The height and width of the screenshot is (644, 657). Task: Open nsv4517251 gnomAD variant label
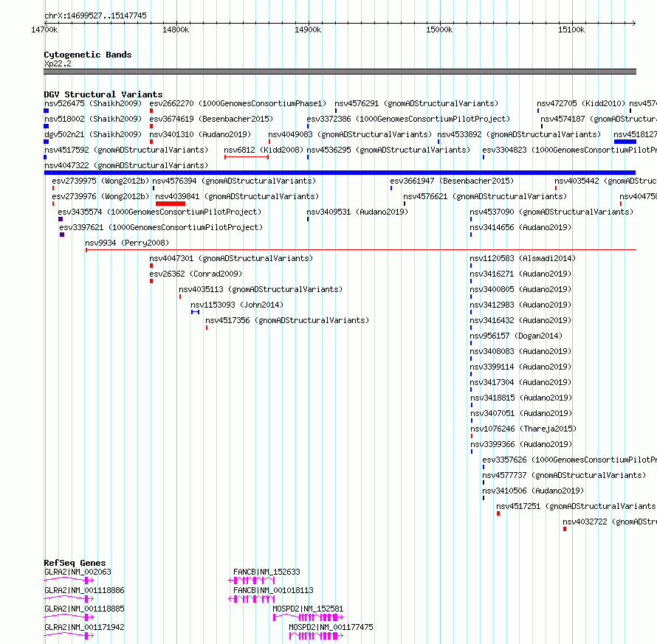577,506
